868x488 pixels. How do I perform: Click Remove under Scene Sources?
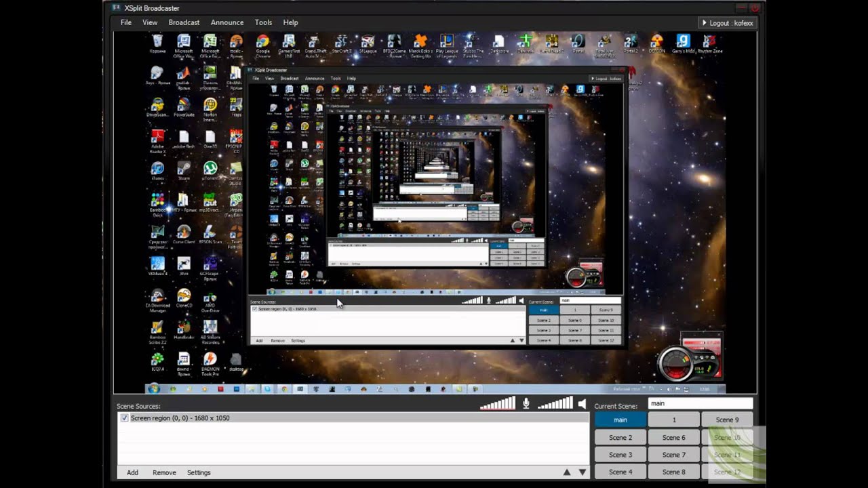click(x=164, y=472)
